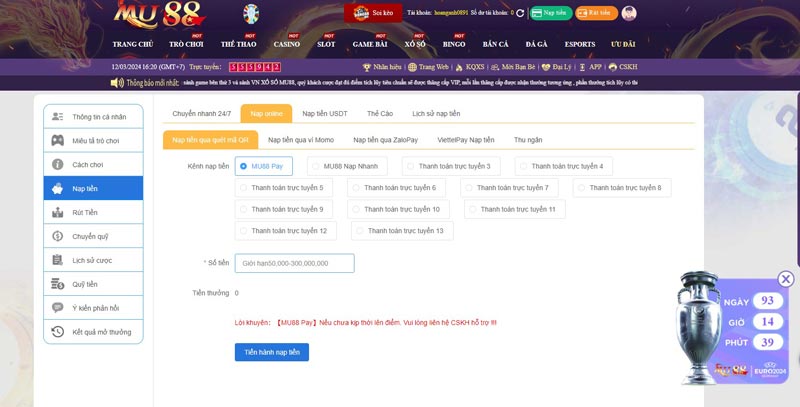This screenshot has width=800, height=407.
Task: Select Nạp tiền qua ZaloPay tab
Action: click(x=386, y=140)
